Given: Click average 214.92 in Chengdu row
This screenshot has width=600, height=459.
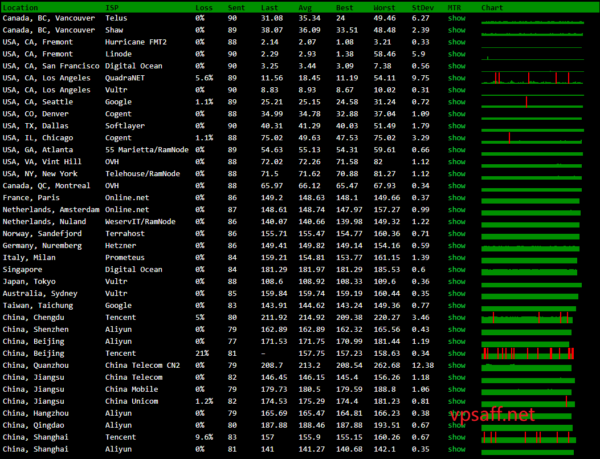Looking at the screenshot, I should 311,317.
